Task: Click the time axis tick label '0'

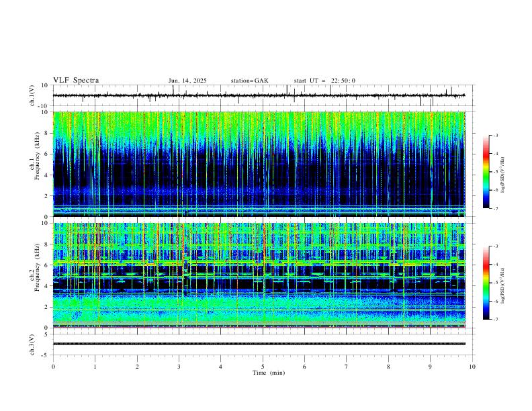Action: pos(53,367)
